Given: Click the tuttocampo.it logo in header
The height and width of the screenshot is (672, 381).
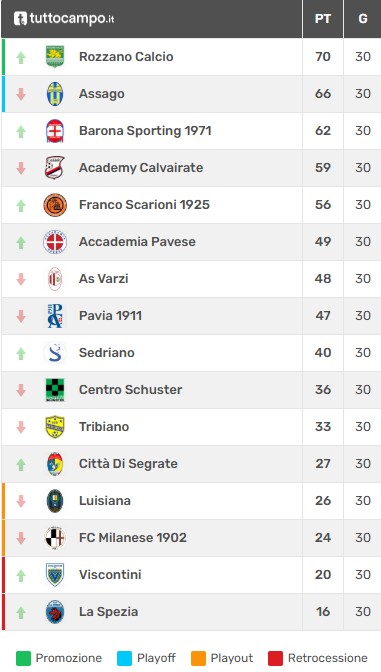Looking at the screenshot, I should [64, 18].
